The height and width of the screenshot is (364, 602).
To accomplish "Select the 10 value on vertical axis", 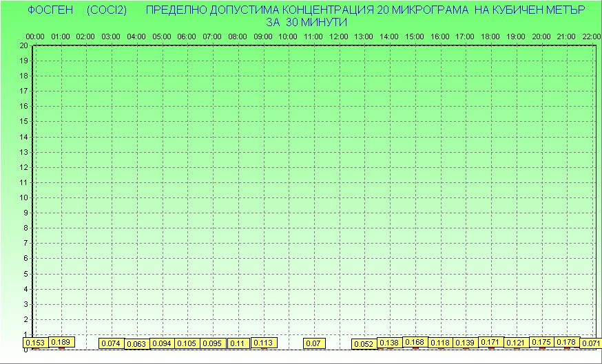I will (x=24, y=197).
